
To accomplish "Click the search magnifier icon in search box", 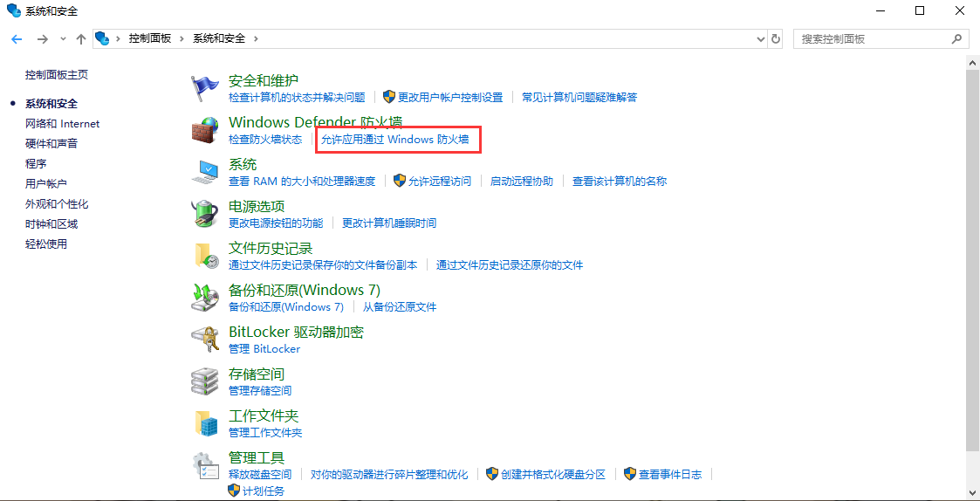I will 956,38.
